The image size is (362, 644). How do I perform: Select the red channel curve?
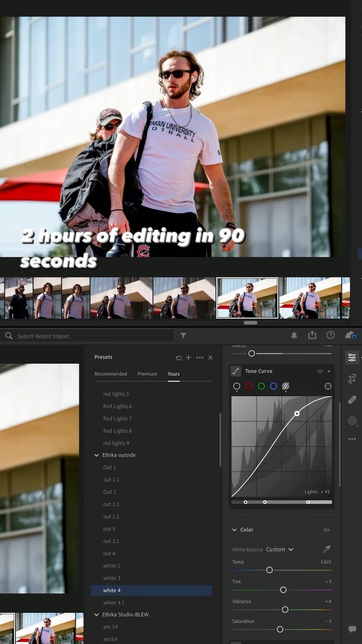coord(249,386)
